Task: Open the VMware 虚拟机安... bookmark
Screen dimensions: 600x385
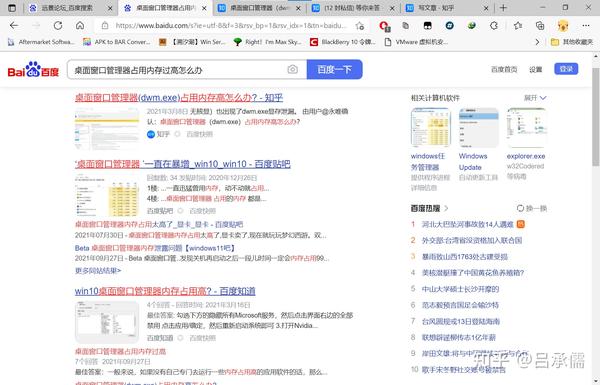Action: click(416, 42)
